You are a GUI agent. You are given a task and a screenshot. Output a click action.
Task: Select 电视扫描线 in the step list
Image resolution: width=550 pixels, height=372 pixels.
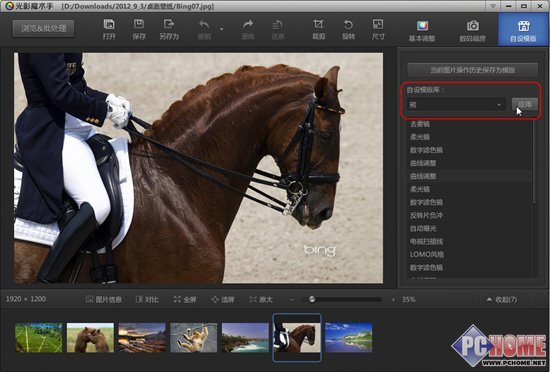426,241
